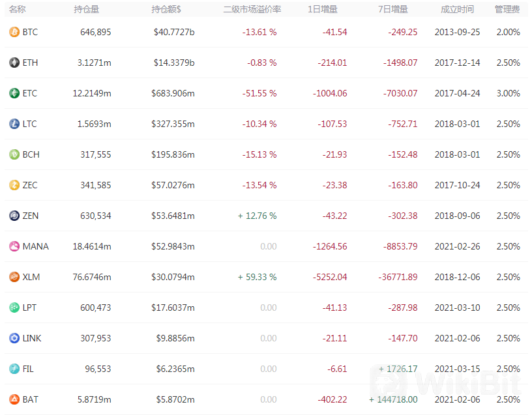
Task: Open the MANA name link
Action: [36, 246]
